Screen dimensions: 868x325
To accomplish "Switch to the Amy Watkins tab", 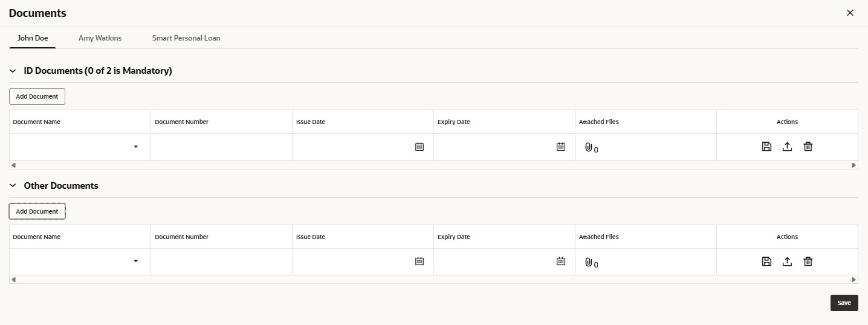I will 100,38.
